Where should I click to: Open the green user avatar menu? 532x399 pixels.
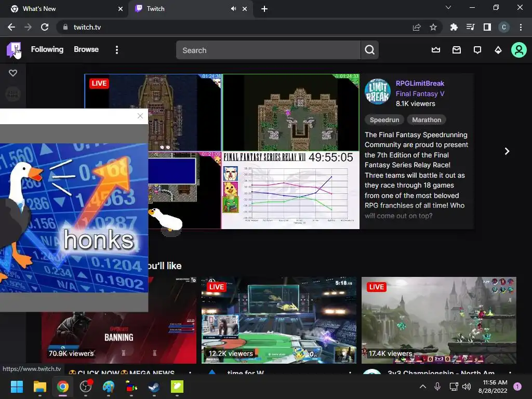(519, 50)
